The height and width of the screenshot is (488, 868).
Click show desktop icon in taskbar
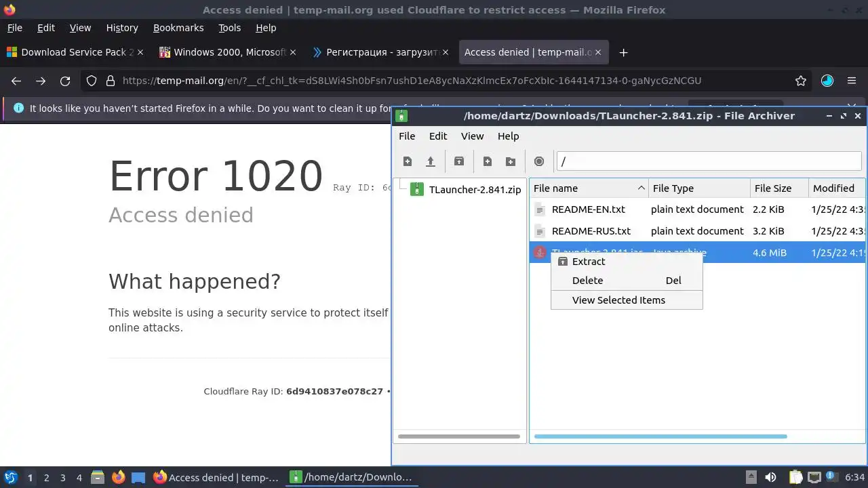(138, 477)
